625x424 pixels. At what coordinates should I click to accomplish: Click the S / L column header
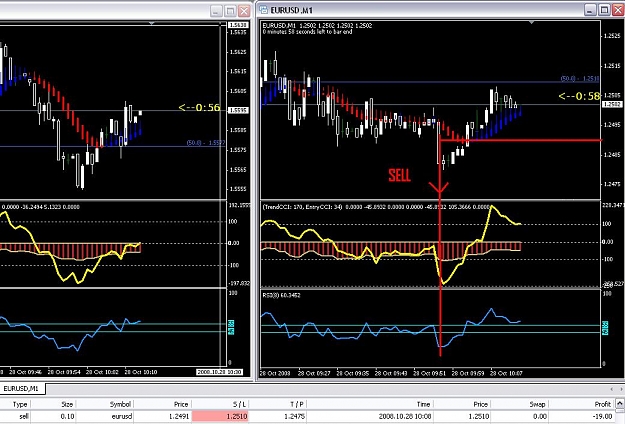point(240,404)
